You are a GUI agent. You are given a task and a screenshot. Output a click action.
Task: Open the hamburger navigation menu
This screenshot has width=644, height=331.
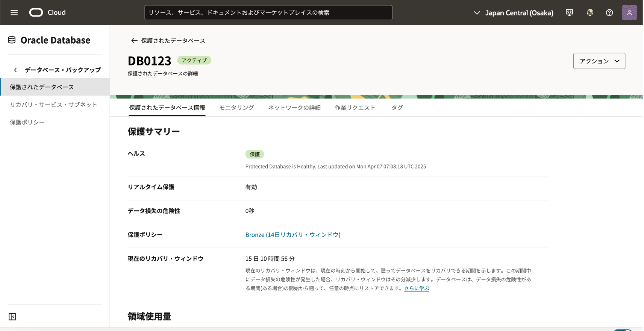(x=14, y=13)
